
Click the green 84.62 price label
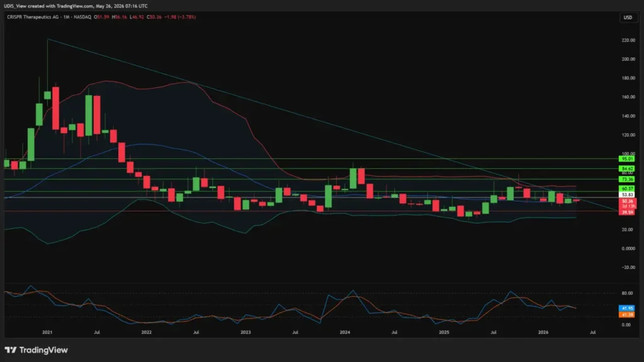coord(627,168)
